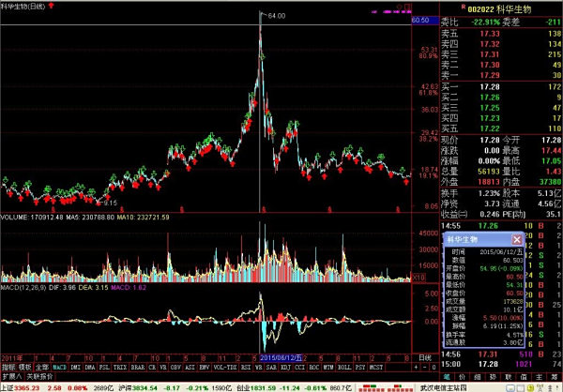Select the RSI indicator tab
The height and width of the screenshot is (392, 563).
(x=246, y=368)
